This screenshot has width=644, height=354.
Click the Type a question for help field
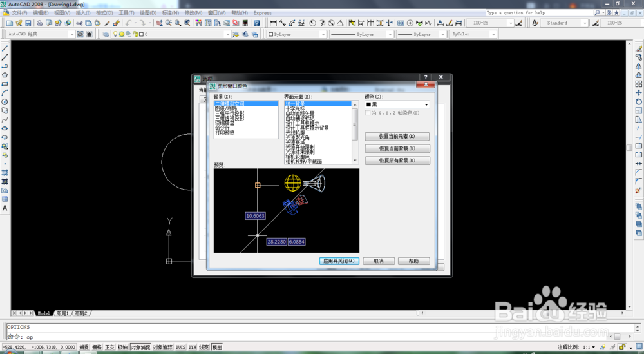coord(539,13)
